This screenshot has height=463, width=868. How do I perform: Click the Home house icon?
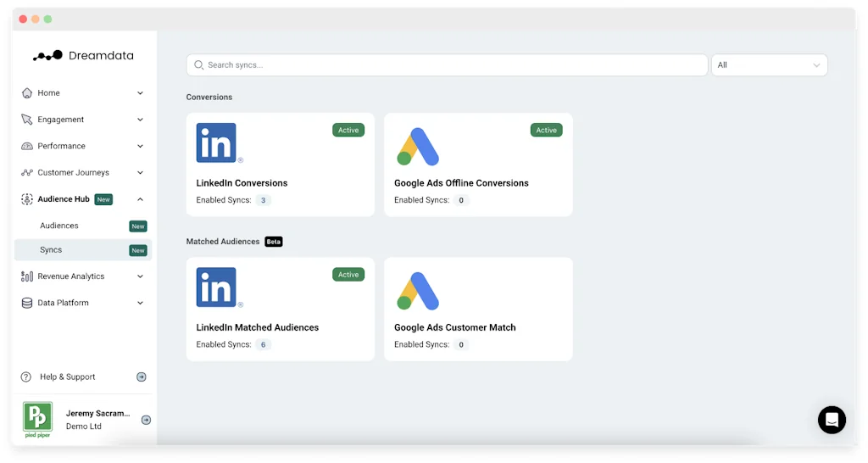pos(26,93)
